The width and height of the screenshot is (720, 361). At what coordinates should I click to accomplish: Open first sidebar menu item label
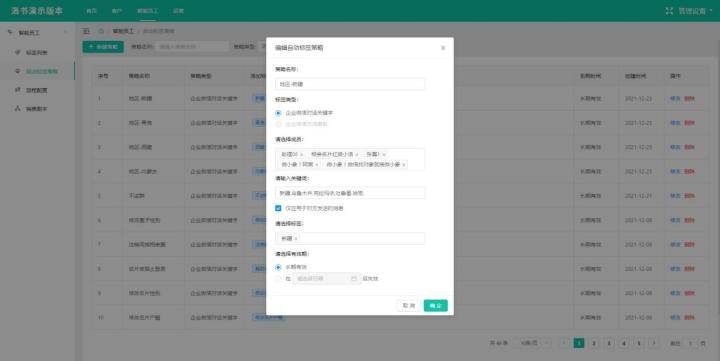tap(36, 52)
